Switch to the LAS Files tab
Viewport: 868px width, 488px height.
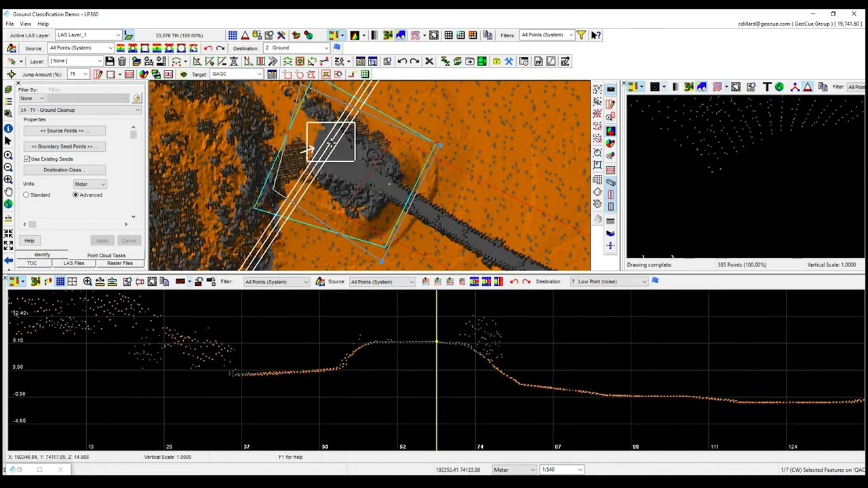pos(74,263)
